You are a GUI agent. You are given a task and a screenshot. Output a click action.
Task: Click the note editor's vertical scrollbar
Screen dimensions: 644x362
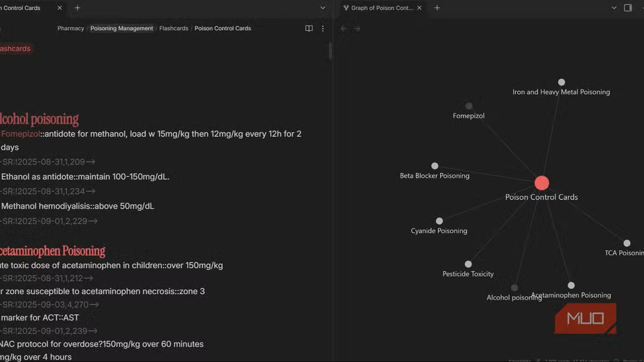(x=330, y=52)
